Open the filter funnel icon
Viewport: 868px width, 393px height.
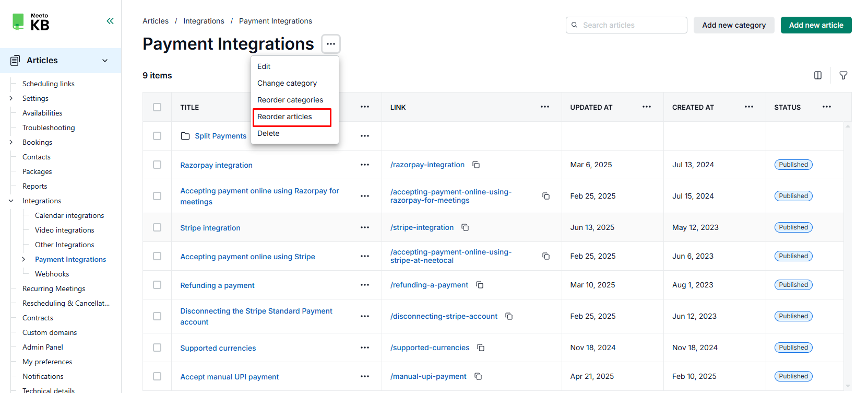click(843, 75)
